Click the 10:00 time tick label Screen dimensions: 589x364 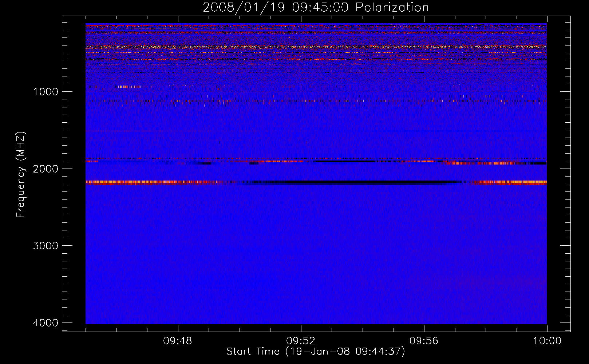[547, 341]
